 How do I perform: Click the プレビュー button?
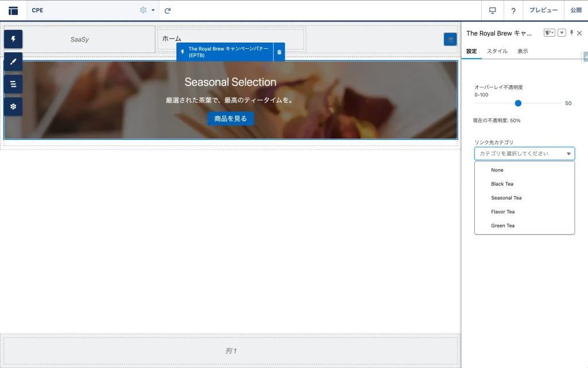[543, 10]
